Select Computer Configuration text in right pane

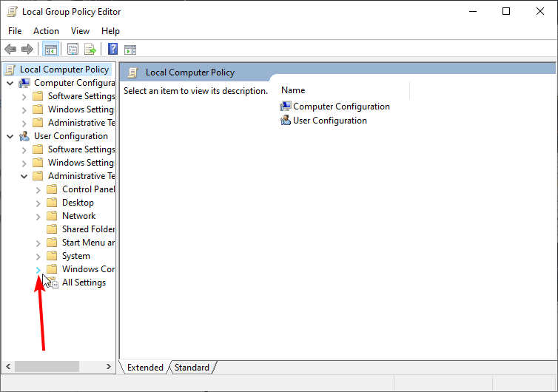341,107
